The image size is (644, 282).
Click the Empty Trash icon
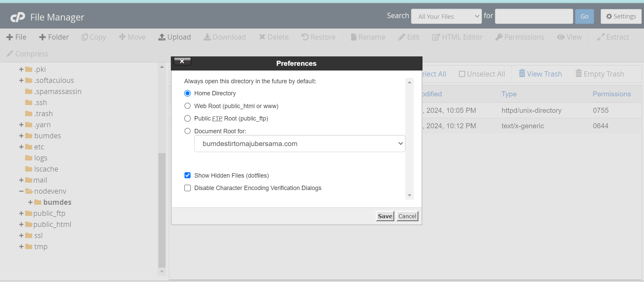(579, 74)
